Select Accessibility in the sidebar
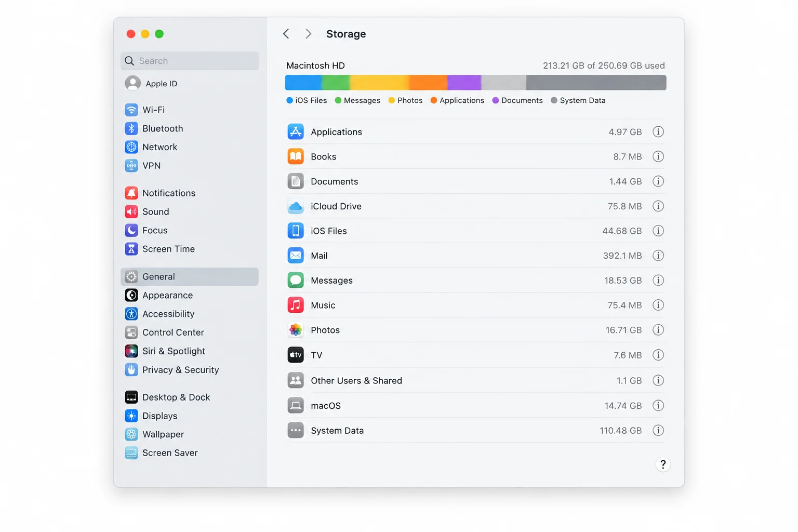 [x=190, y=314]
